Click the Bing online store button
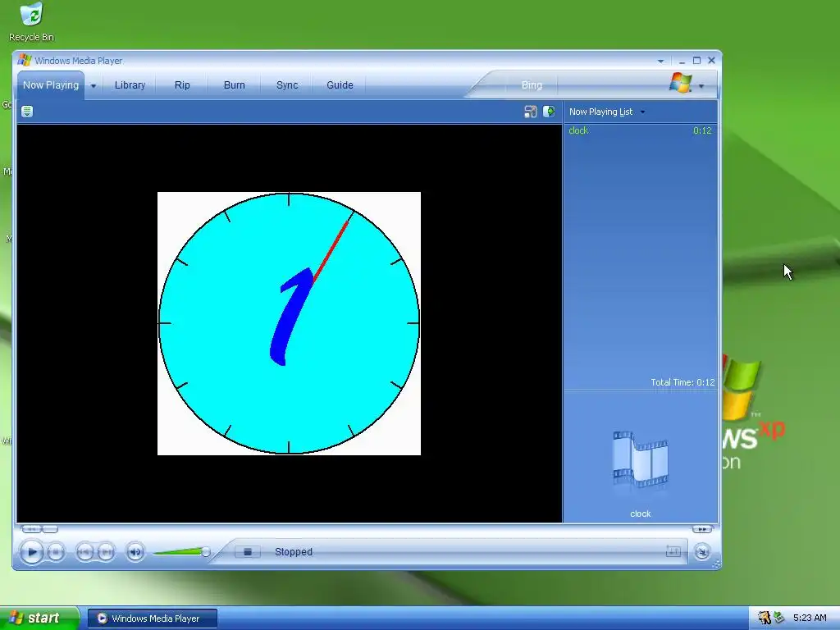This screenshot has width=840, height=630. 532,85
